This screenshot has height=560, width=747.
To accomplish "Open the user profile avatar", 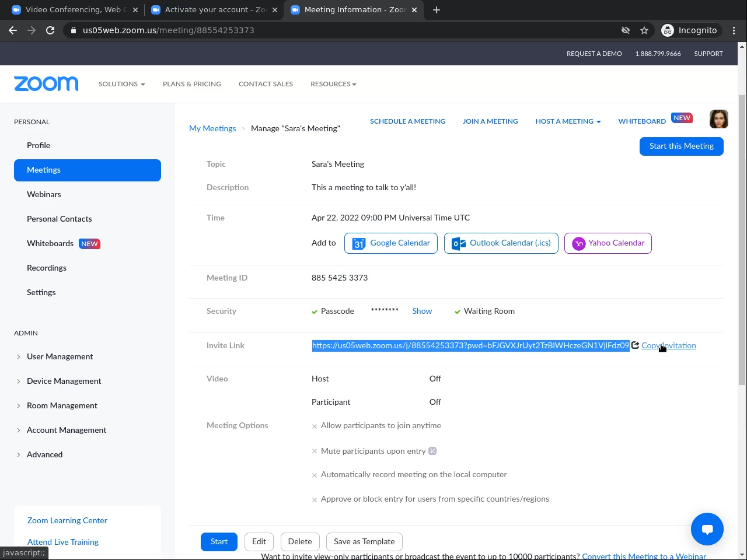I will click(719, 119).
